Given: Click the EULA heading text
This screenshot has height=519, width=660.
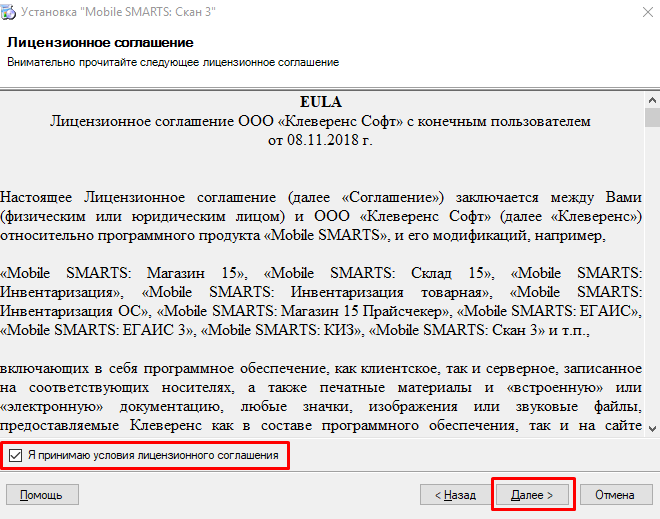Looking at the screenshot, I should click(x=321, y=102).
